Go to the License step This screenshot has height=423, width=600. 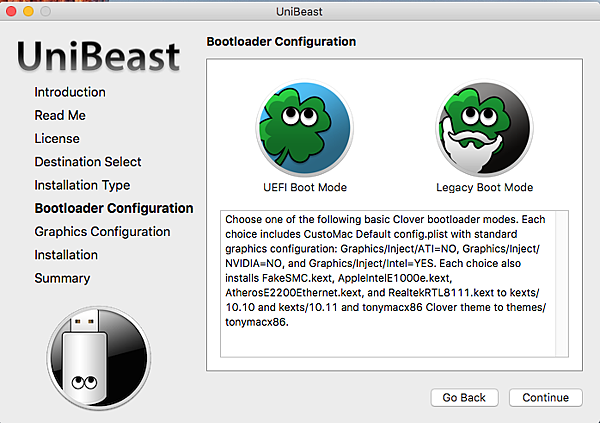(x=57, y=139)
